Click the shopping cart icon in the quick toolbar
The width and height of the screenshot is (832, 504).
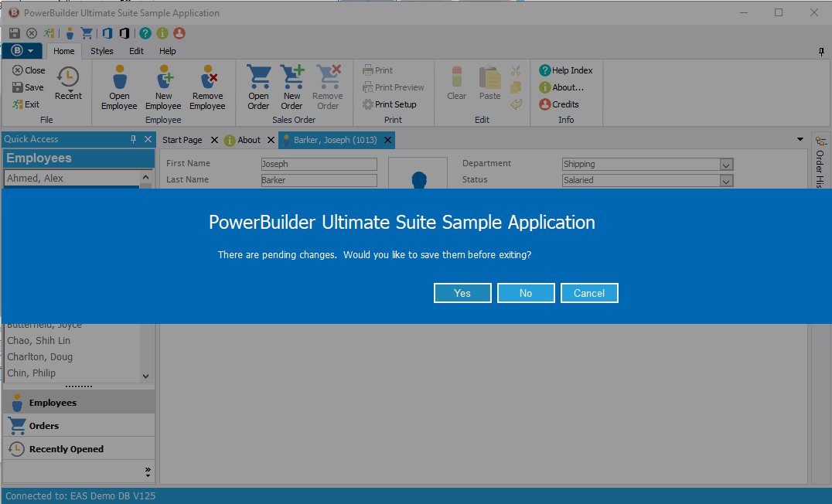click(x=87, y=33)
